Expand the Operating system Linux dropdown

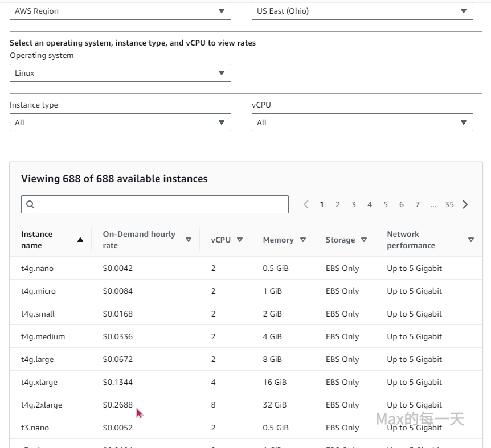(x=120, y=73)
